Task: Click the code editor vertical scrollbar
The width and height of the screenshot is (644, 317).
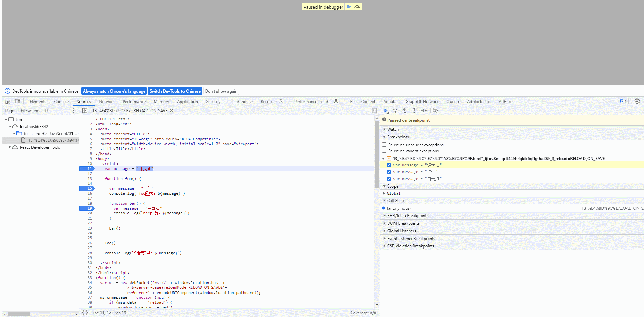Action: tap(377, 155)
